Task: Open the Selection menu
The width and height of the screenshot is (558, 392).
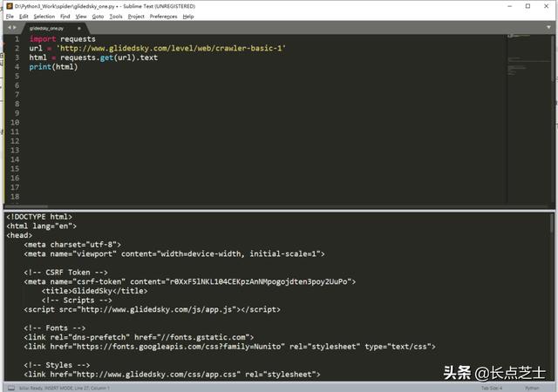Action: pyautogui.click(x=44, y=17)
